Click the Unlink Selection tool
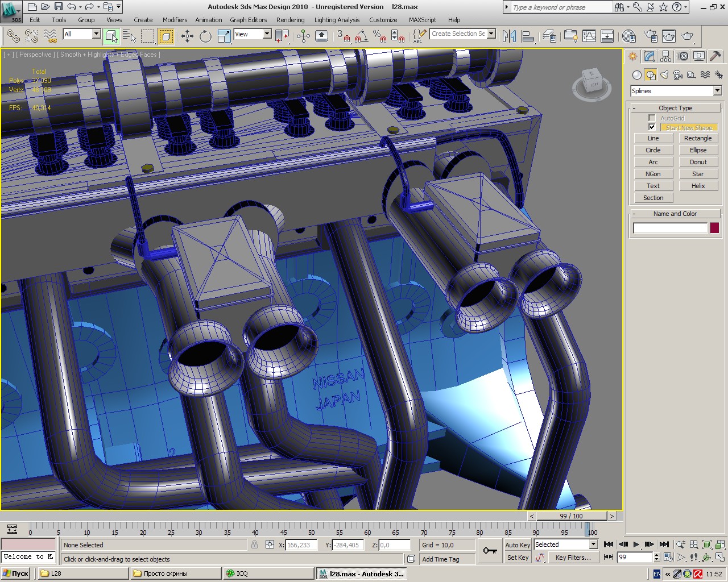The width and height of the screenshot is (728, 582). point(31,36)
